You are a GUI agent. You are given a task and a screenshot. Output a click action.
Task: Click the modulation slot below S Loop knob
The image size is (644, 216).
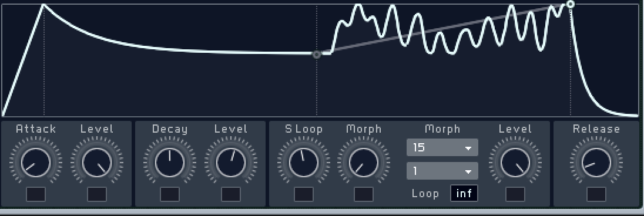[304, 194]
